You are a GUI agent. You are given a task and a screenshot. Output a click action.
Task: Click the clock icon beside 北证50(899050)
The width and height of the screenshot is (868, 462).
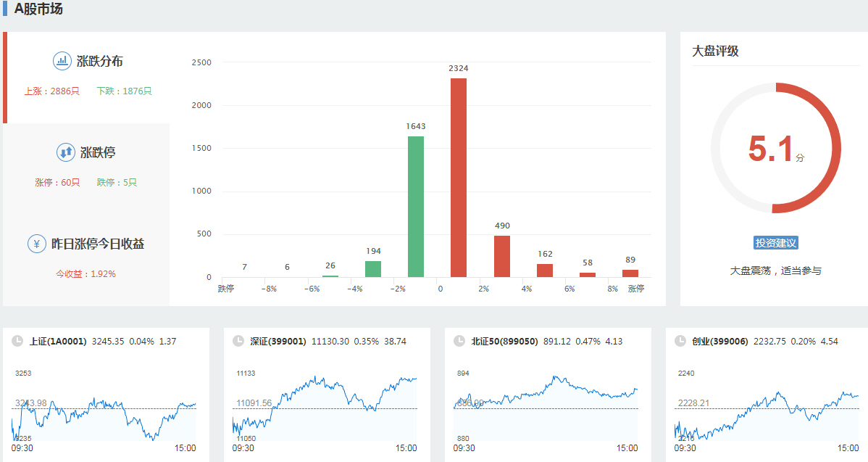458,341
